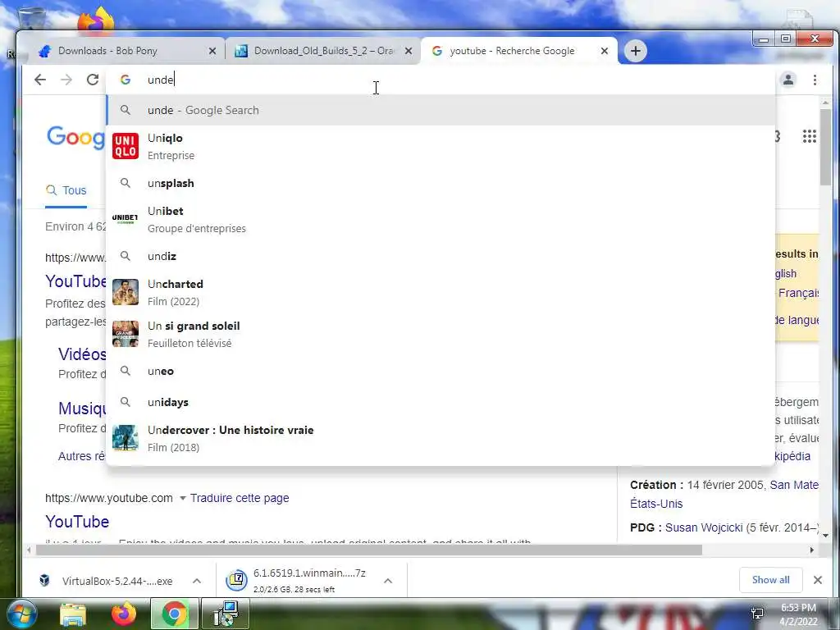The height and width of the screenshot is (630, 840).
Task: Click the États-Unis link
Action: click(656, 504)
